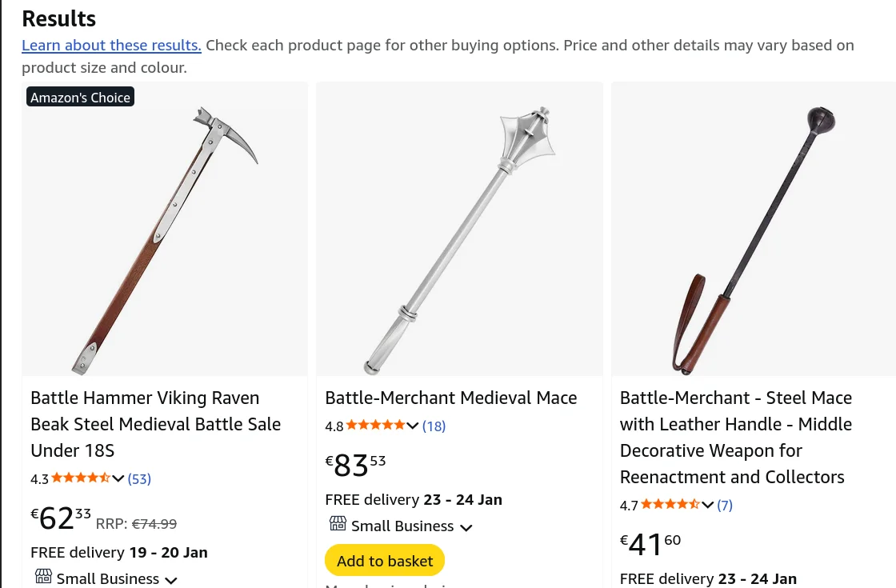Expand the 4.8 rating breakdown chevron

point(413,426)
